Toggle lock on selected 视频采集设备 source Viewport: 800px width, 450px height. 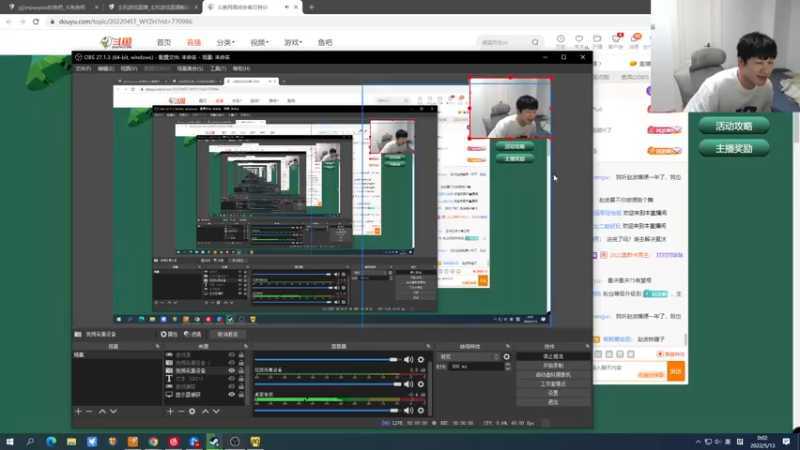point(241,370)
